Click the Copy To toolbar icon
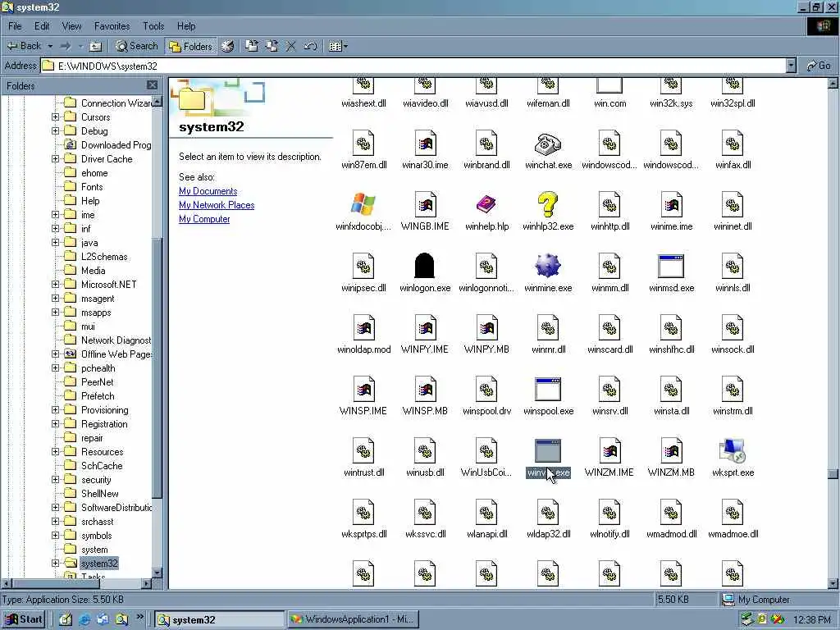 tap(272, 47)
